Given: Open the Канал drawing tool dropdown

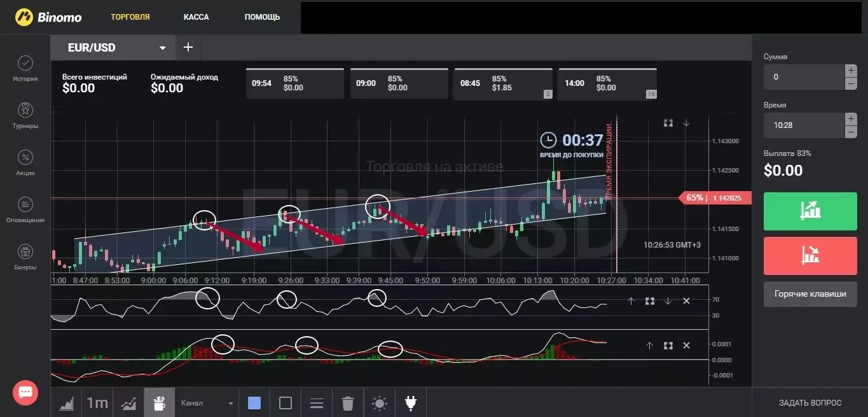Looking at the screenshot, I should [x=207, y=403].
